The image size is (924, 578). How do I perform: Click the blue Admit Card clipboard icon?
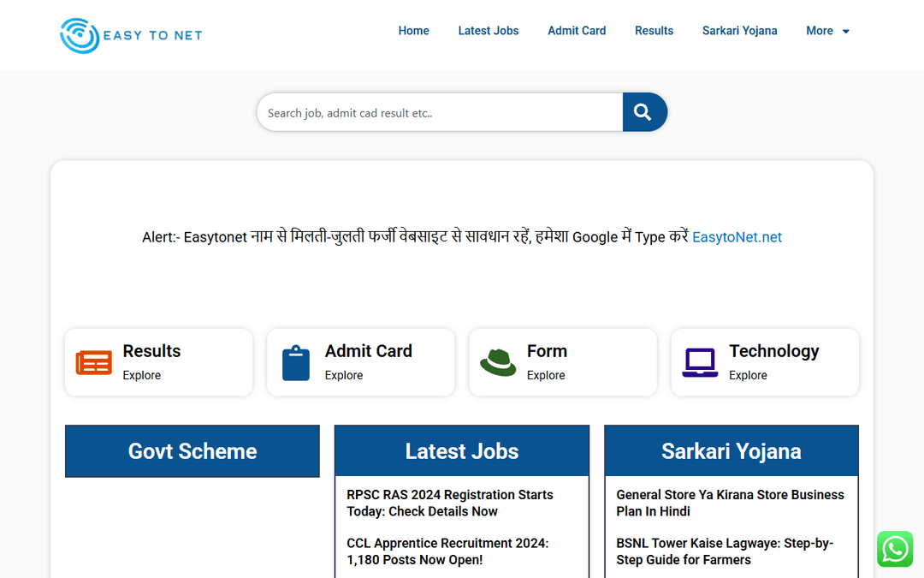(296, 363)
